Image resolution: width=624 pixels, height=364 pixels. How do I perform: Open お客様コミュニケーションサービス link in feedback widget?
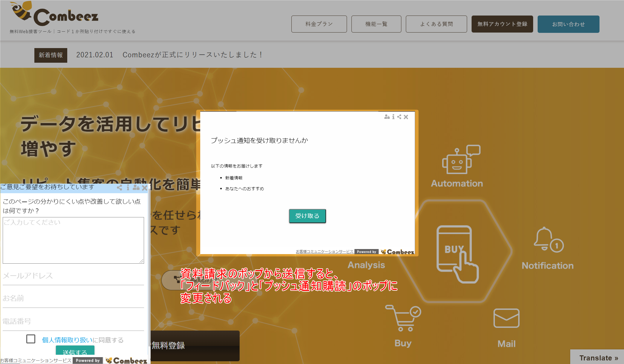[x=36, y=360]
